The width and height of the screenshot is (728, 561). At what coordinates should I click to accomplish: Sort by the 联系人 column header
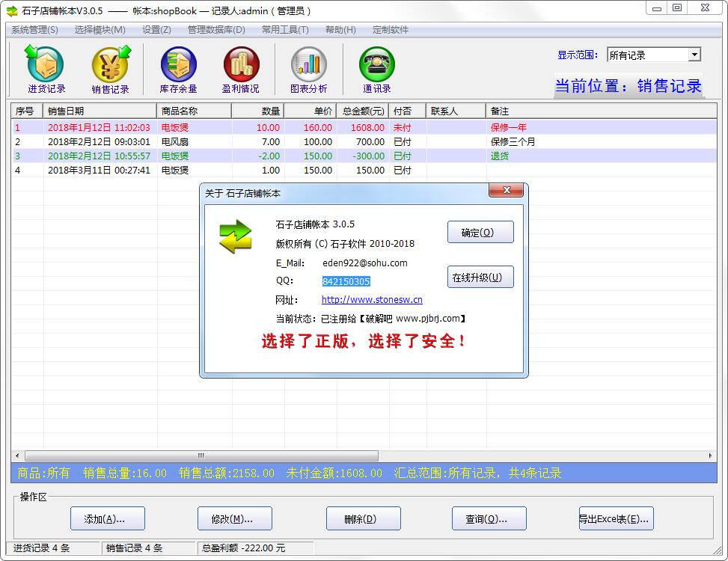click(456, 111)
